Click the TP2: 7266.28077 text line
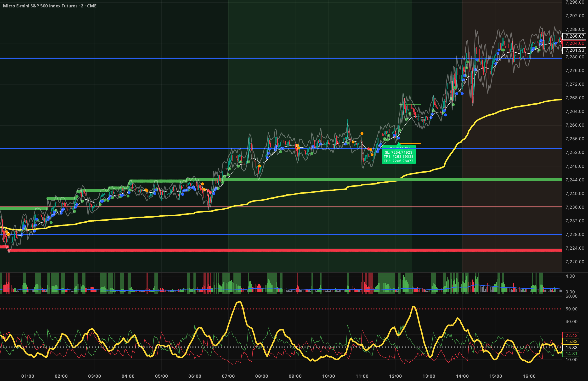588x381 pixels. point(399,161)
